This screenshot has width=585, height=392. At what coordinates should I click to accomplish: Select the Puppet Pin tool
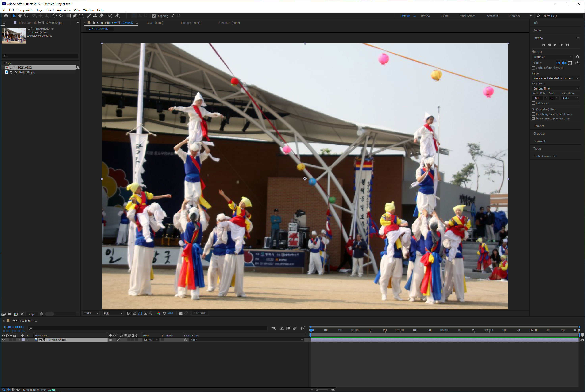point(117,16)
